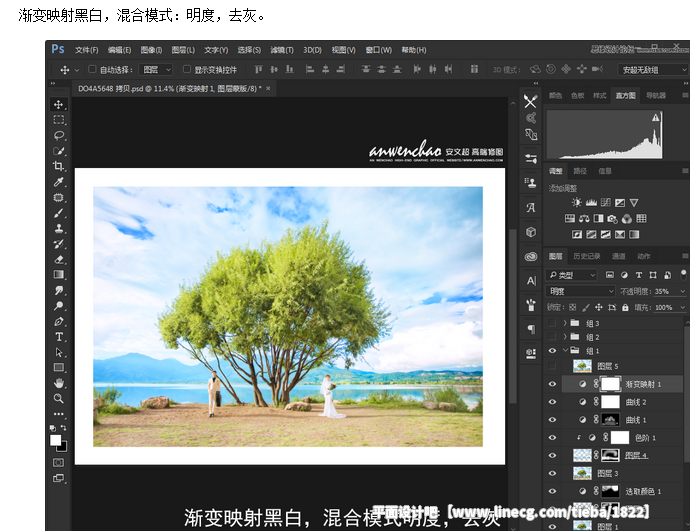Open the 填充 100% dropdown arrow
This screenshot has width=690, height=531.
coord(683,308)
